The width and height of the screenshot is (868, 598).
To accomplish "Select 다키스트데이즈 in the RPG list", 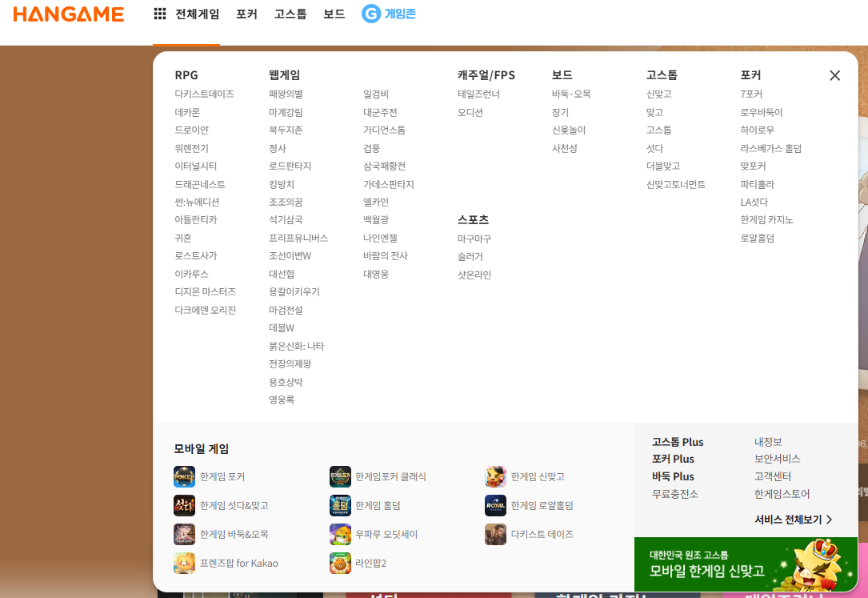I will 204,94.
